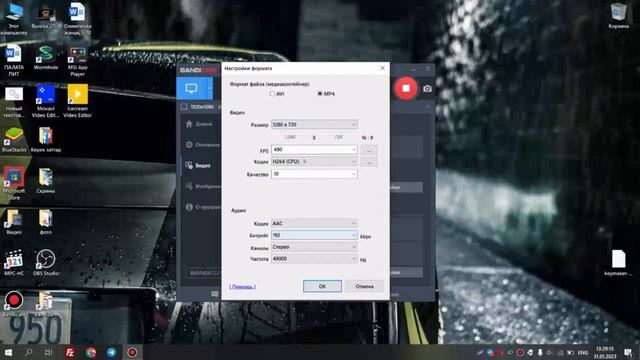Viewport: 640px width, 360px height.
Task: Open the Основные tab in Bandicam sidebar
Action: click(x=200, y=145)
